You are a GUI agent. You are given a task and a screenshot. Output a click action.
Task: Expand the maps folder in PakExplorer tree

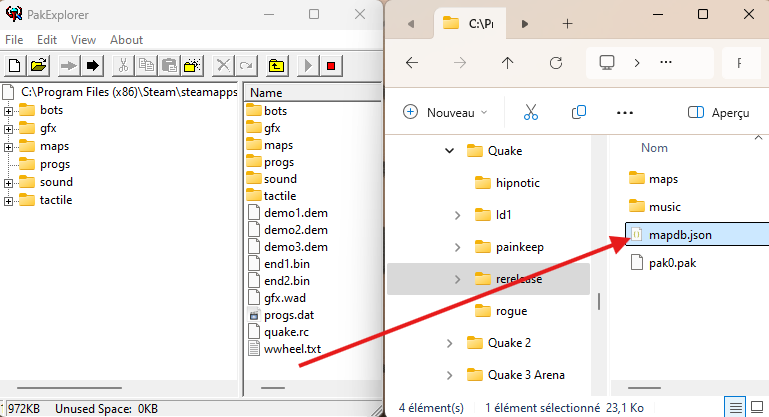click(x=9, y=146)
